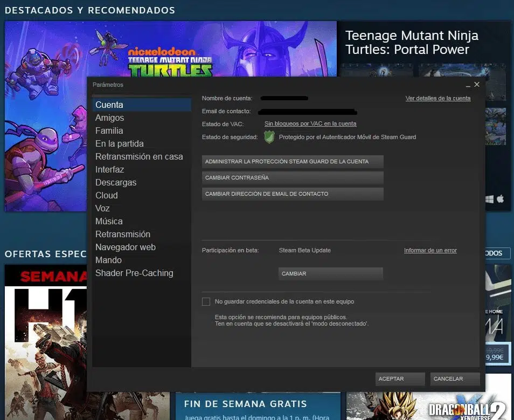Image resolution: width=514 pixels, height=420 pixels.
Task: Switch to the Música settings
Action: click(109, 221)
